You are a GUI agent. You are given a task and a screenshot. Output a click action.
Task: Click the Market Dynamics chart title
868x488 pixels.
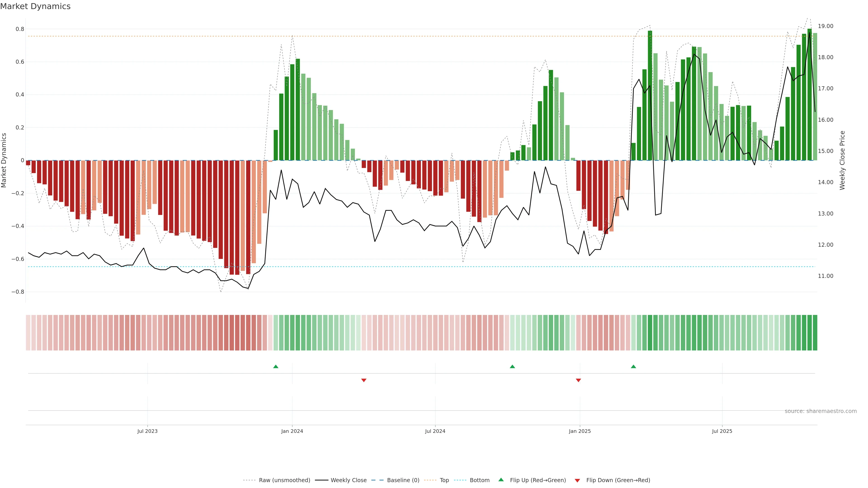pyautogui.click(x=35, y=6)
